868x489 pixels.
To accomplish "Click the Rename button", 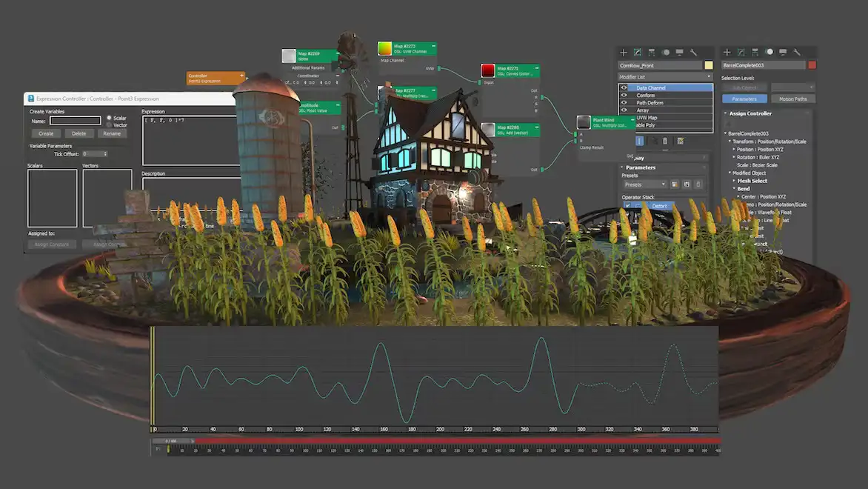I will point(113,133).
